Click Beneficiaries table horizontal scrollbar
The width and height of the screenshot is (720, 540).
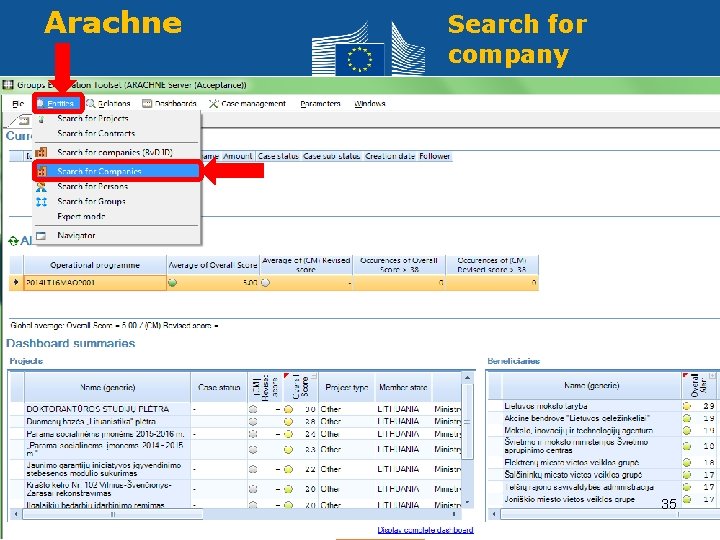[x=603, y=514]
